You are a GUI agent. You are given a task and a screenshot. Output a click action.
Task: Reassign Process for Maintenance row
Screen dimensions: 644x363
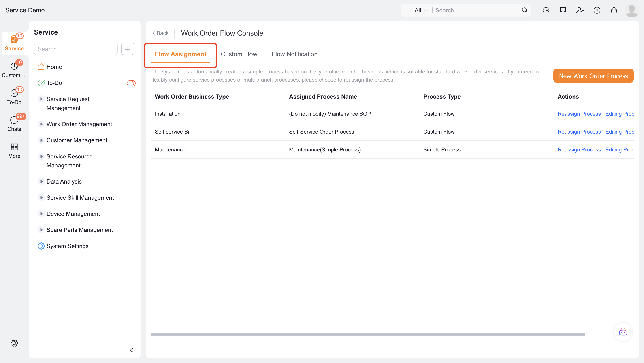[x=579, y=149]
